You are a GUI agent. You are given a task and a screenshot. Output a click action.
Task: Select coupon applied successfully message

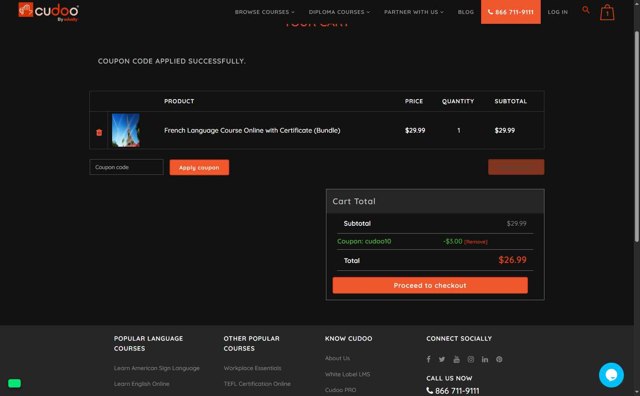click(171, 61)
